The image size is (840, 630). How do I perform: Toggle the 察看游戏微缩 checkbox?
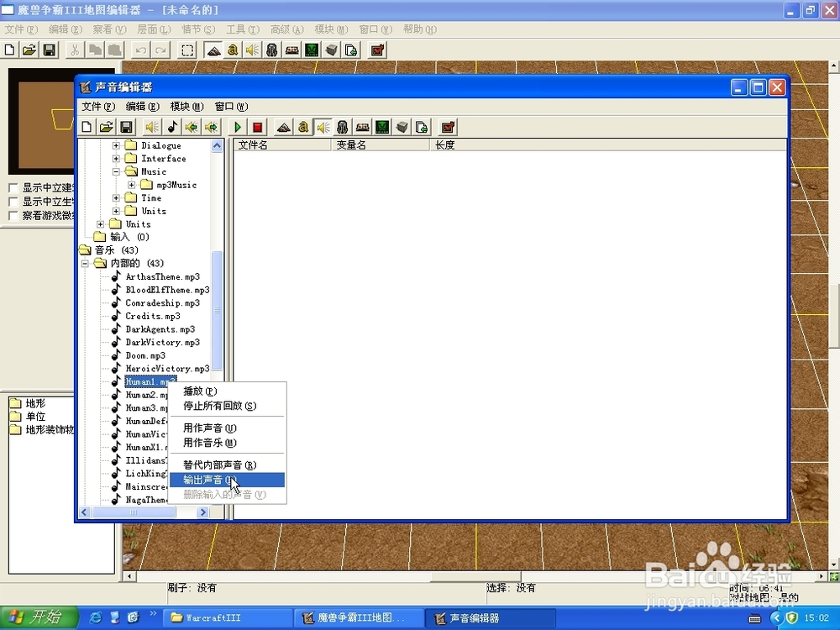pyautogui.click(x=13, y=216)
